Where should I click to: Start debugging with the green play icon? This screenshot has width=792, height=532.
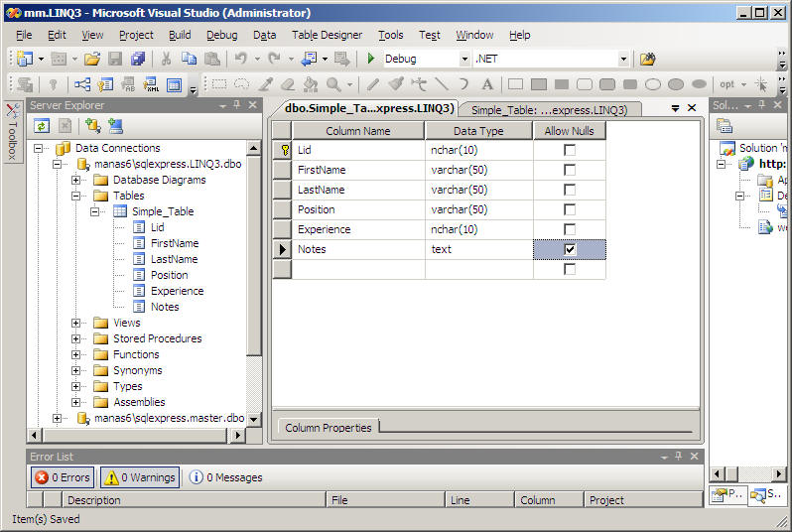click(371, 59)
